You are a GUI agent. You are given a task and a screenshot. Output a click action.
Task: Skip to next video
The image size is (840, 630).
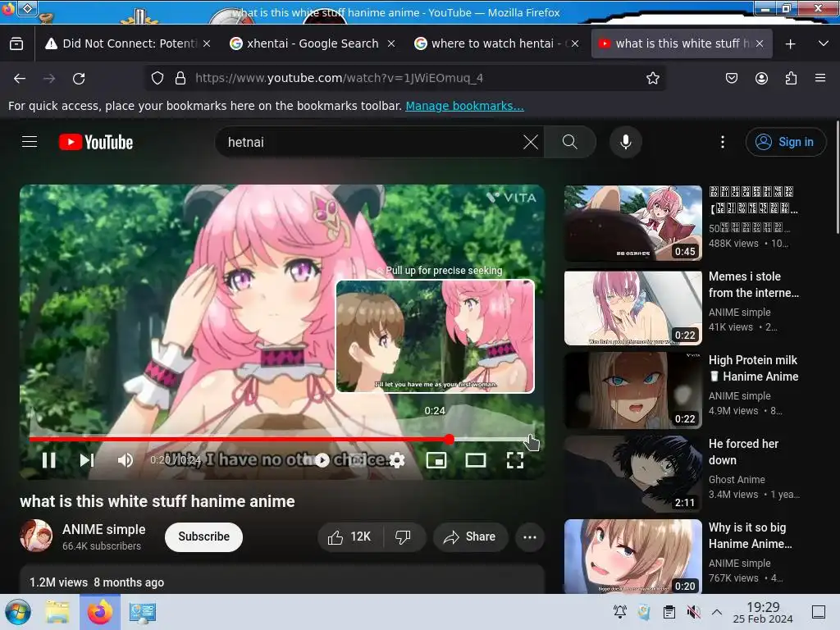click(87, 460)
